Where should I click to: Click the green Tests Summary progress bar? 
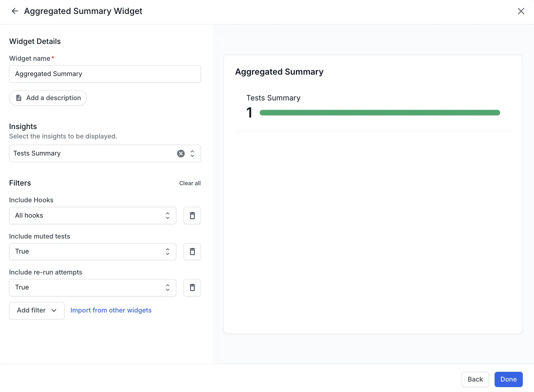click(380, 113)
